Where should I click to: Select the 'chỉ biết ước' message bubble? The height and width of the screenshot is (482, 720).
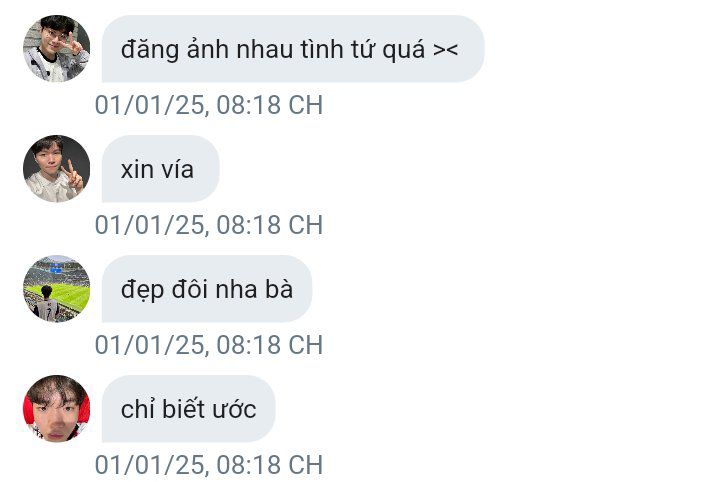(188, 409)
